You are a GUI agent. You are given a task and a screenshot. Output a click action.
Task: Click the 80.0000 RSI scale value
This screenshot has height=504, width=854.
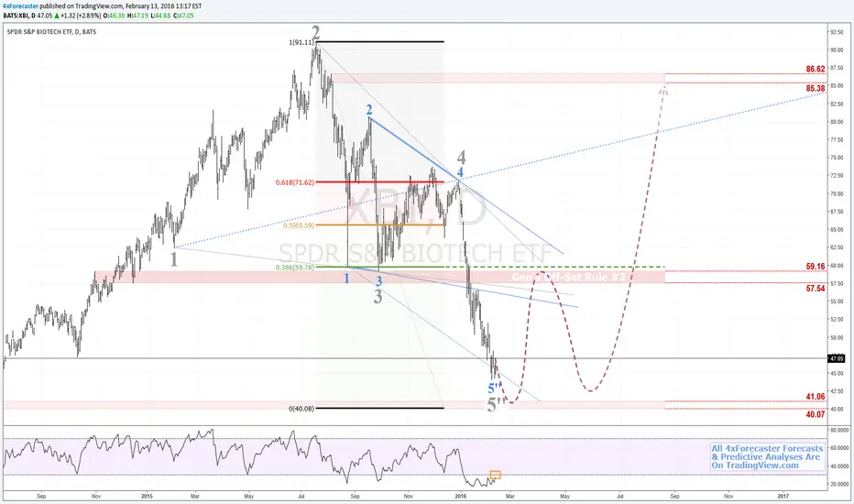coord(840,430)
